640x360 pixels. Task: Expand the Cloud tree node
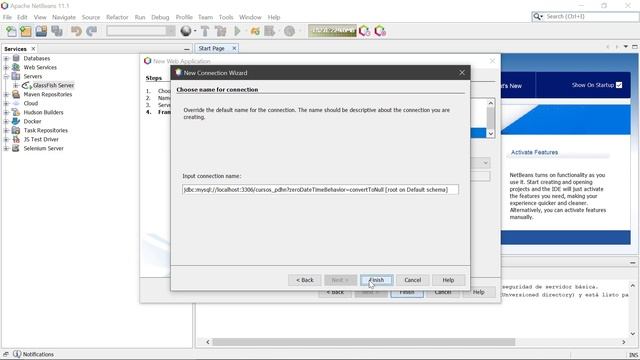click(6, 103)
